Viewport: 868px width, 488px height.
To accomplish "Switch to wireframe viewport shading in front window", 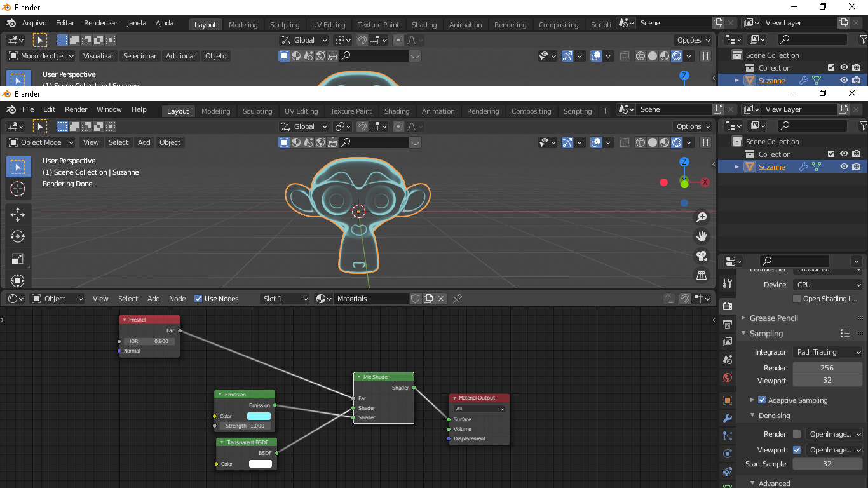I will pos(641,143).
